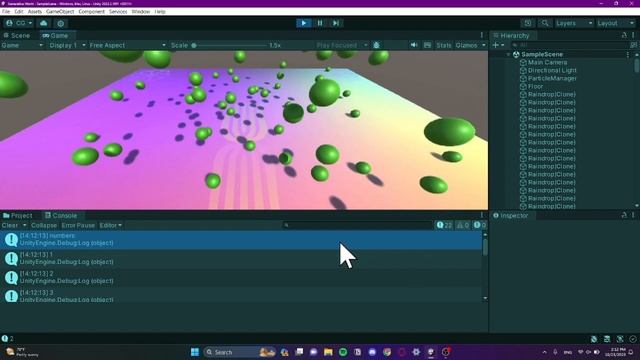
Task: Open the CG account dropdown
Action: point(19,23)
